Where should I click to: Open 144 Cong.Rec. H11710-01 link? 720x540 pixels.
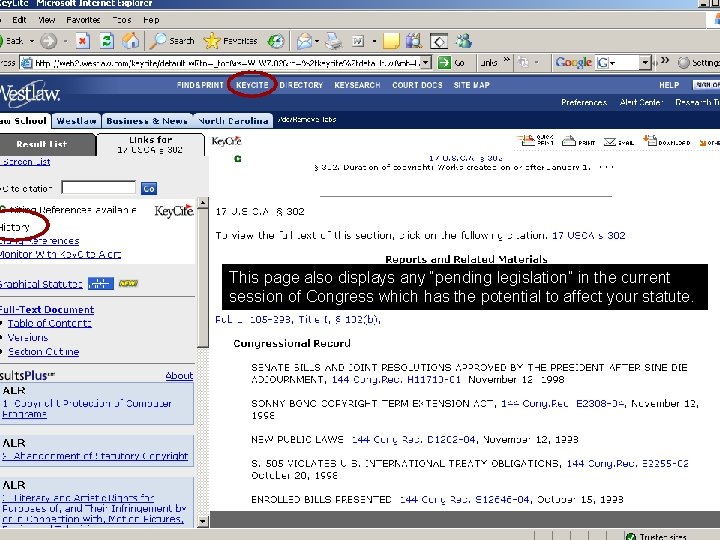[x=396, y=379]
